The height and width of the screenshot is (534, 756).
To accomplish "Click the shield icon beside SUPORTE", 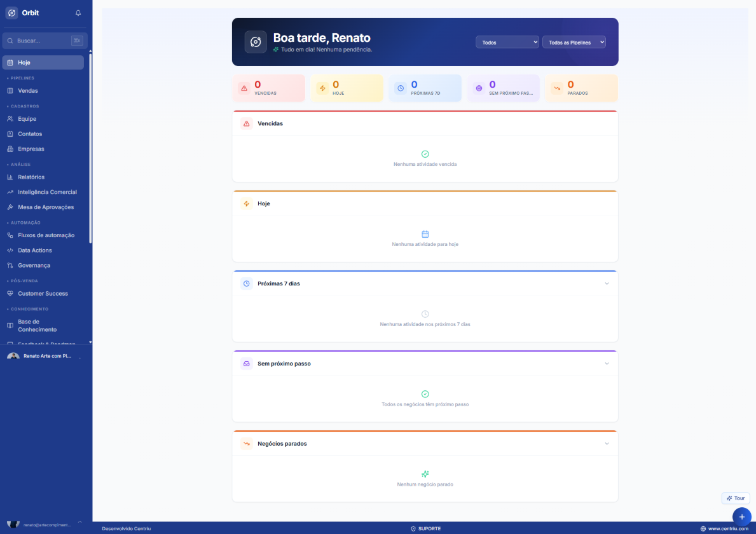I will pyautogui.click(x=413, y=529).
